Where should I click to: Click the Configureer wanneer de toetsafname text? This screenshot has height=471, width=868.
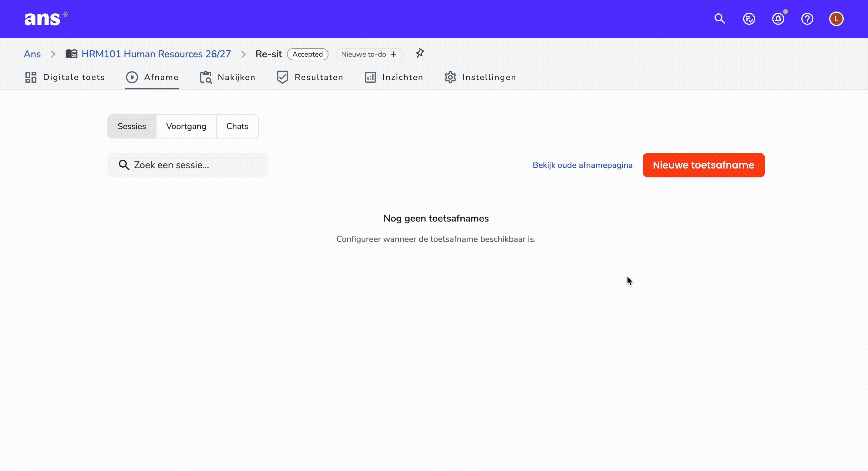pos(436,239)
